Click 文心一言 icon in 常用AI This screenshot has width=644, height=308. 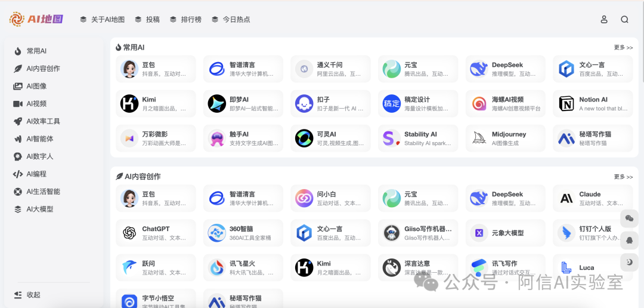point(566,69)
